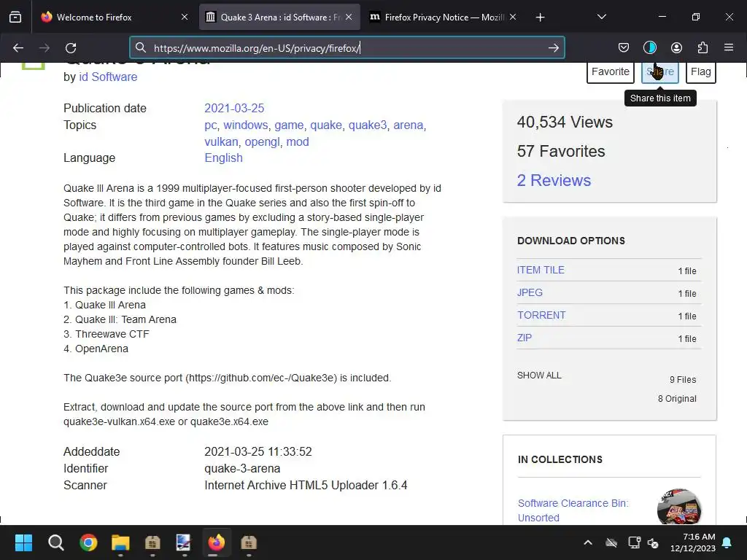Open the blue half-circle extension icon
The image size is (747, 560).
[x=650, y=47]
